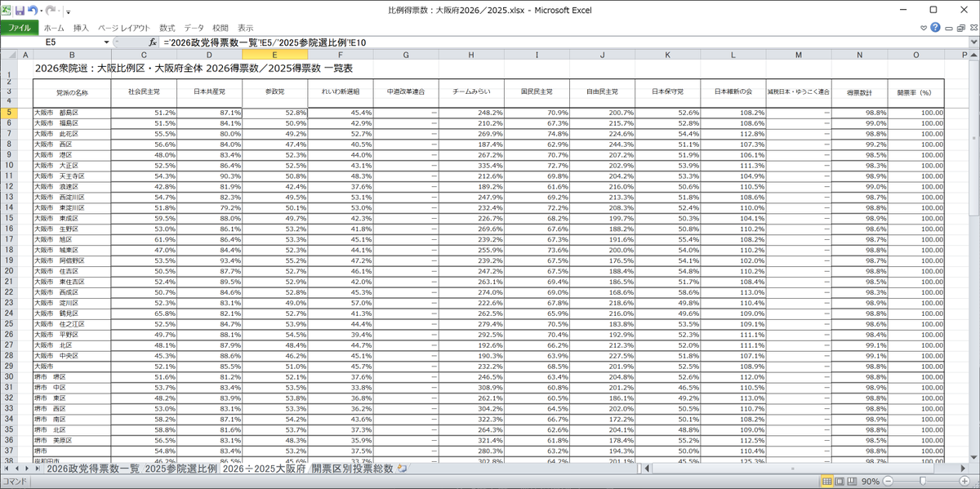Click the Name Box showing E5
Screen dimensions: 980x489
[x=51, y=42]
